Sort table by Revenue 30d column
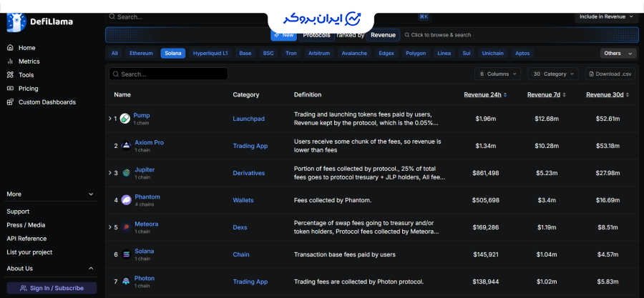Image resolution: width=644 pixels, height=298 pixels. tap(609, 94)
